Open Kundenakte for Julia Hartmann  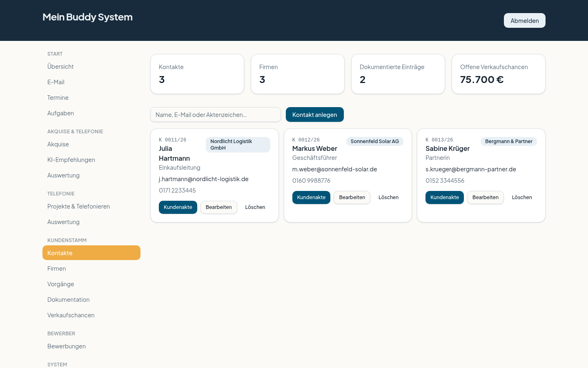click(x=178, y=207)
